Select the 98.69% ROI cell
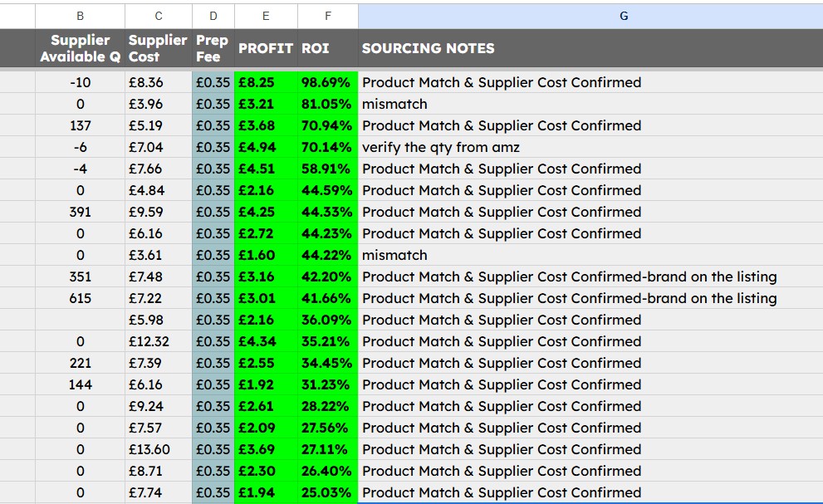 tap(327, 82)
